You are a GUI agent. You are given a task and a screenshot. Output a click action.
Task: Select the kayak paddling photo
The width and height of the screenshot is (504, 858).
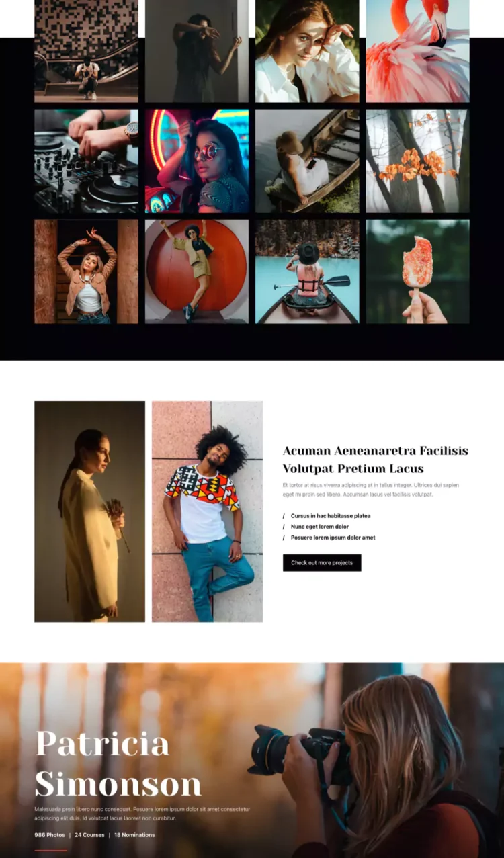click(307, 271)
